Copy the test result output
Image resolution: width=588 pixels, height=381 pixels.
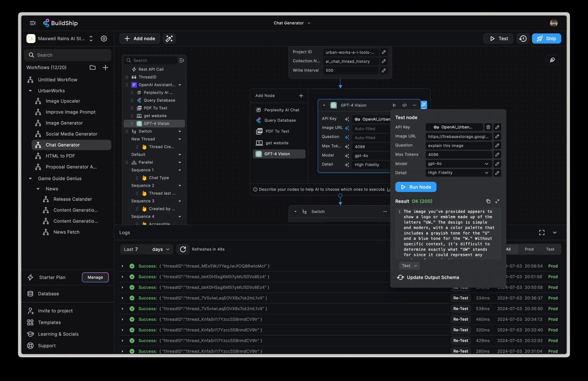[488, 201]
